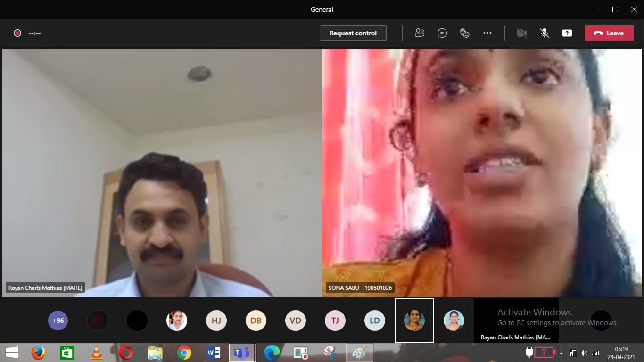Open the reactions and raise hand menu
The width and height of the screenshot is (644, 362).
pos(465,33)
